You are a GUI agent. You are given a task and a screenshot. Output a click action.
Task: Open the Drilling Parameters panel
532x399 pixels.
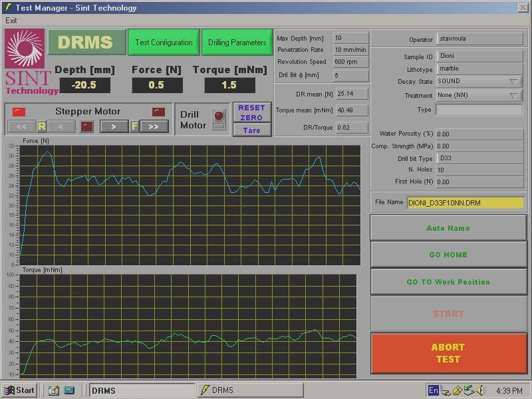point(237,43)
